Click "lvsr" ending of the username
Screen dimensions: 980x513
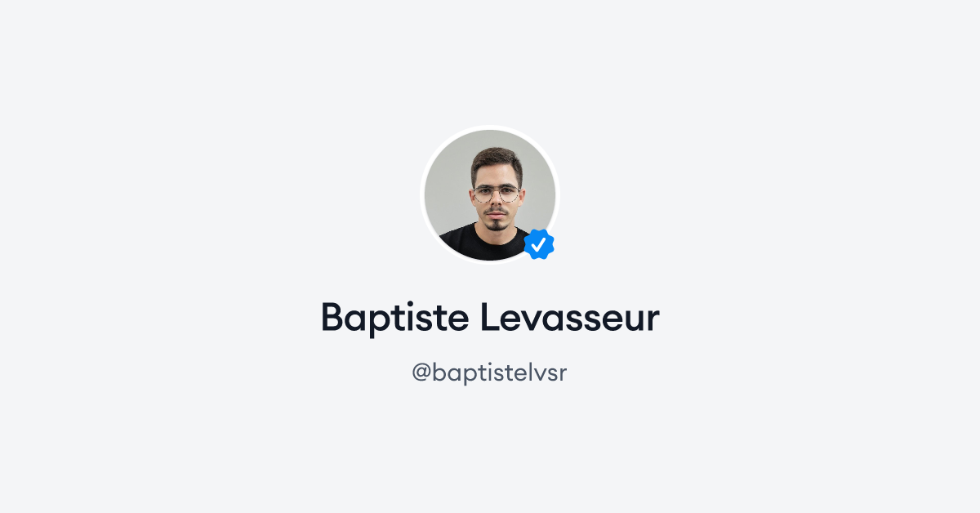(546, 373)
